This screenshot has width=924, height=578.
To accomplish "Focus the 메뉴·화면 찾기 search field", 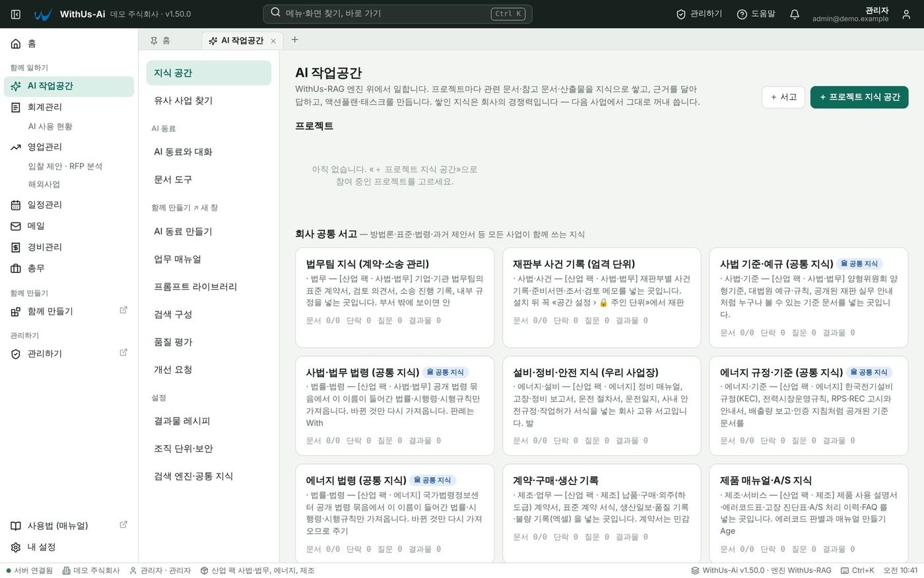I will (x=398, y=13).
